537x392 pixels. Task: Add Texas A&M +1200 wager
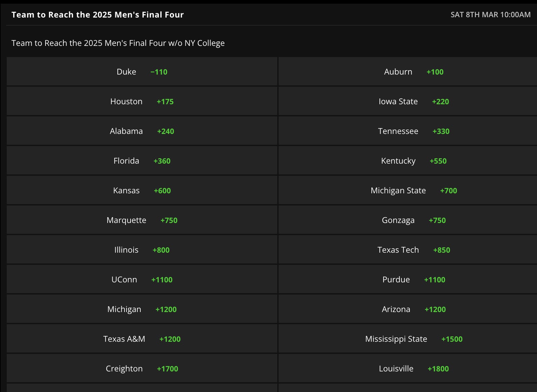pyautogui.click(x=142, y=339)
